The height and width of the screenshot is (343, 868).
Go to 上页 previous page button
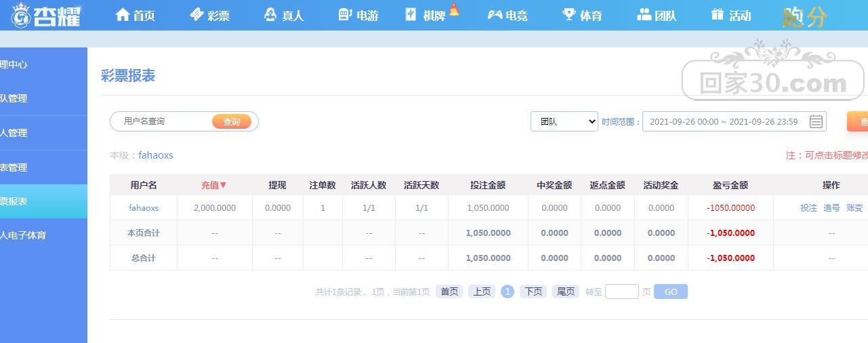tap(482, 291)
